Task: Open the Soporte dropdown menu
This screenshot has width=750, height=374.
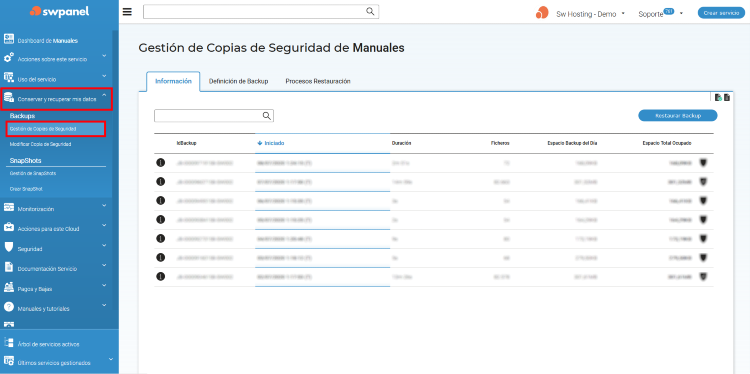Action: click(x=661, y=14)
